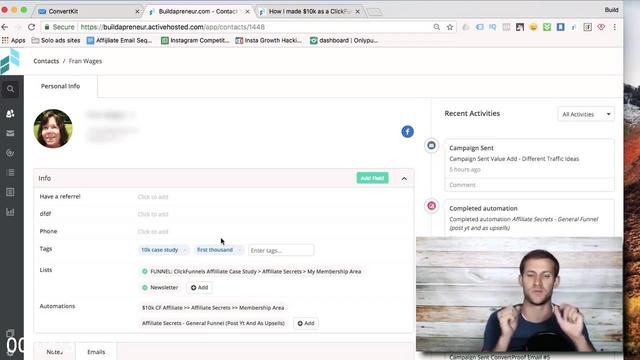
Task: Switch to Buildapreneur.com Contact browser tab
Action: pos(198,11)
